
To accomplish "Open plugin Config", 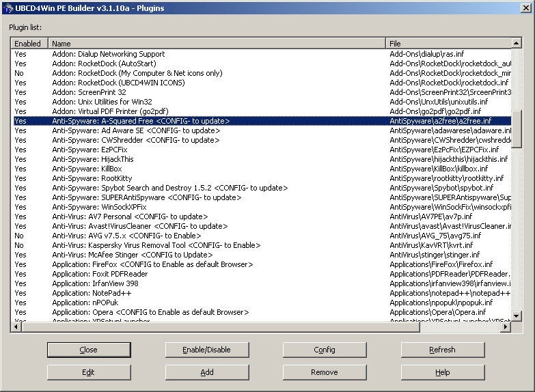I will tap(325, 350).
